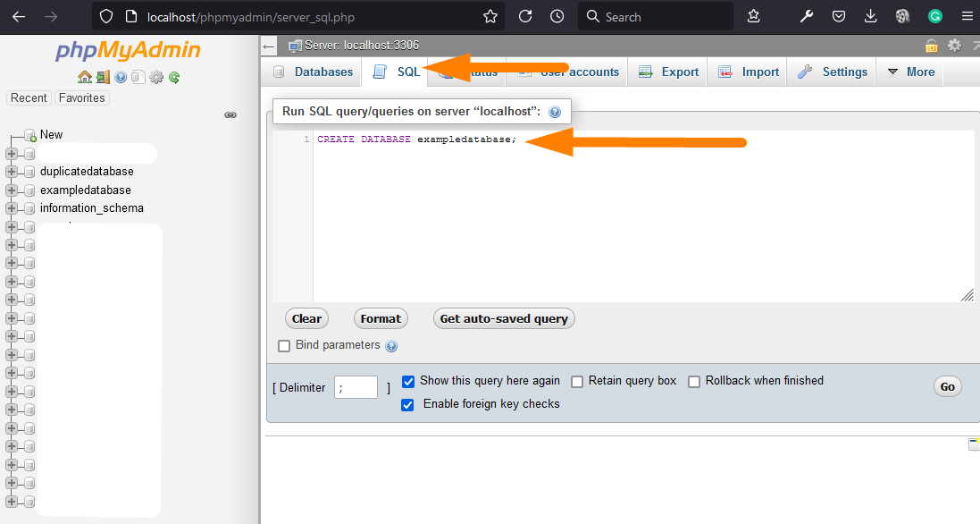
Task: Click Go to run the query
Action: click(x=948, y=386)
